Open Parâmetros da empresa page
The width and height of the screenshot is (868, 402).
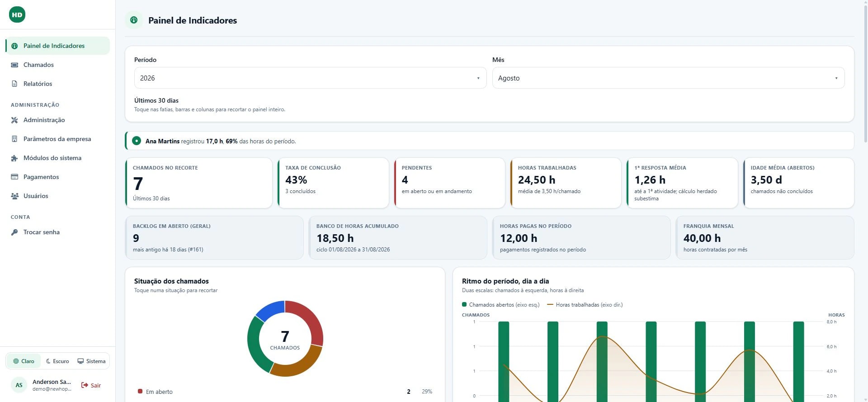[57, 139]
